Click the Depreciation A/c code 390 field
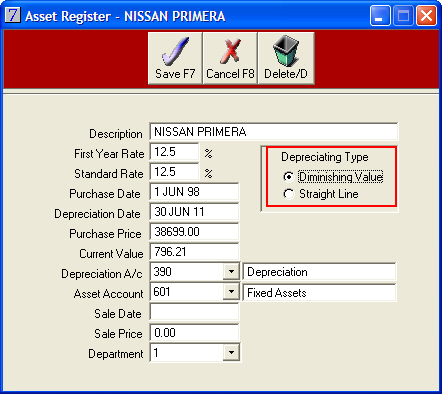This screenshot has width=442, height=394. [x=187, y=272]
